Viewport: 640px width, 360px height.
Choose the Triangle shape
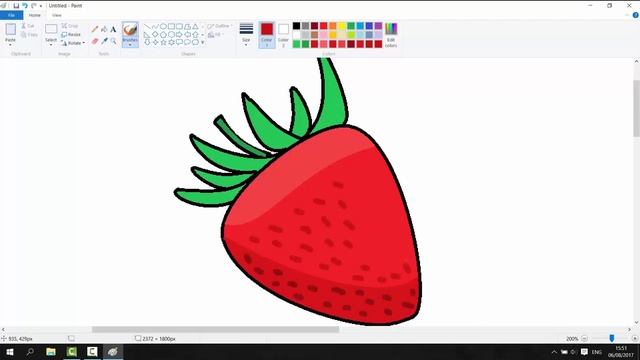(x=196, y=27)
